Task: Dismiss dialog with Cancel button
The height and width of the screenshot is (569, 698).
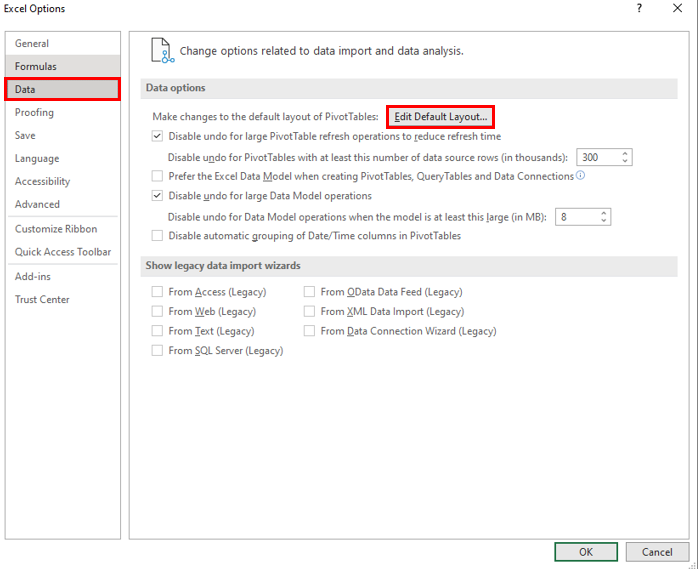Action: (657, 552)
